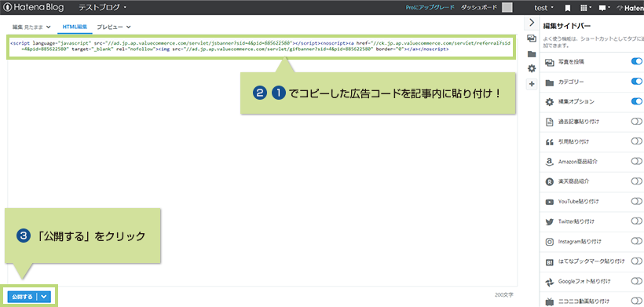
Task: Click the 編集オプション gear icon
Action: (550, 102)
